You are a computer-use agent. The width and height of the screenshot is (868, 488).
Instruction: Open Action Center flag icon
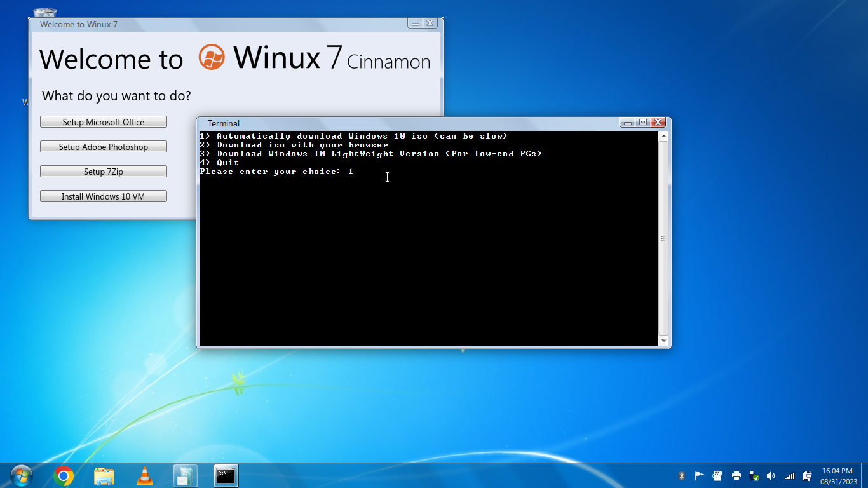coord(699,476)
